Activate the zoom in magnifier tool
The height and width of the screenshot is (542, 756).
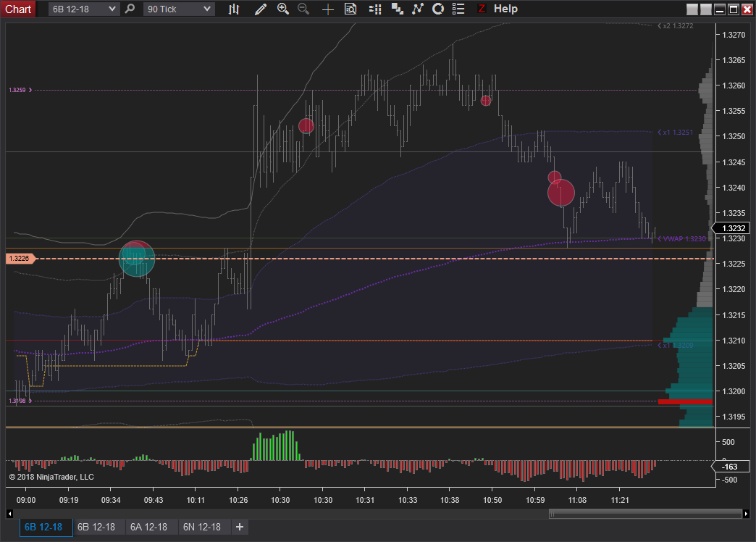coord(283,9)
